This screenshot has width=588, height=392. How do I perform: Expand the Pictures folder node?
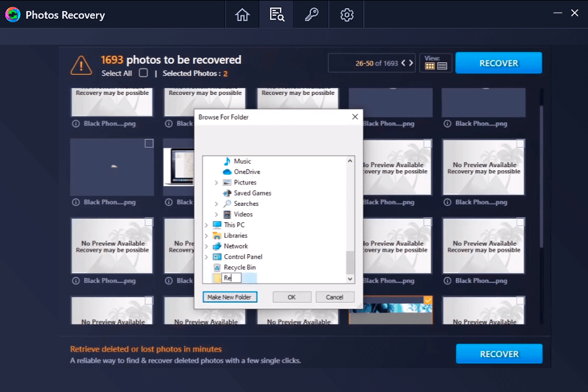216,183
